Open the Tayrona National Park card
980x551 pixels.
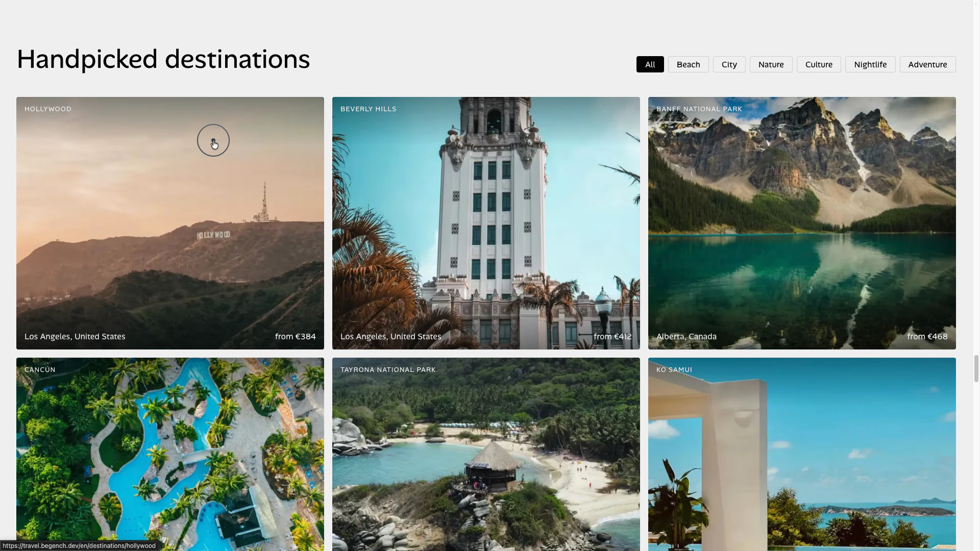tap(486, 454)
